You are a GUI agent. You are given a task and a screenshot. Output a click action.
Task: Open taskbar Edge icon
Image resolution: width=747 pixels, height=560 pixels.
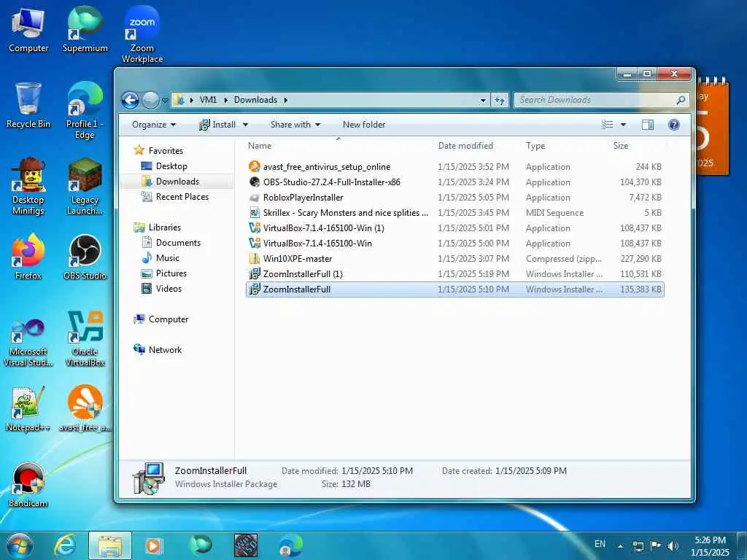point(290,545)
